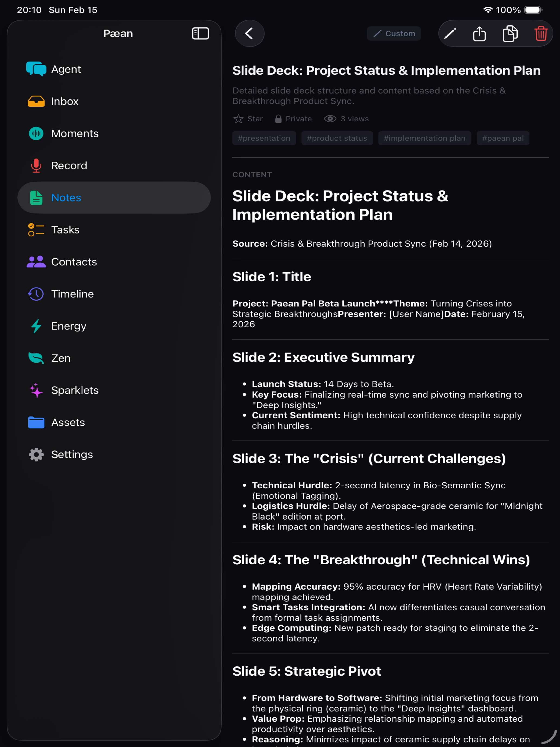Toggle Star on this note
The image size is (560, 747).
coord(248,119)
